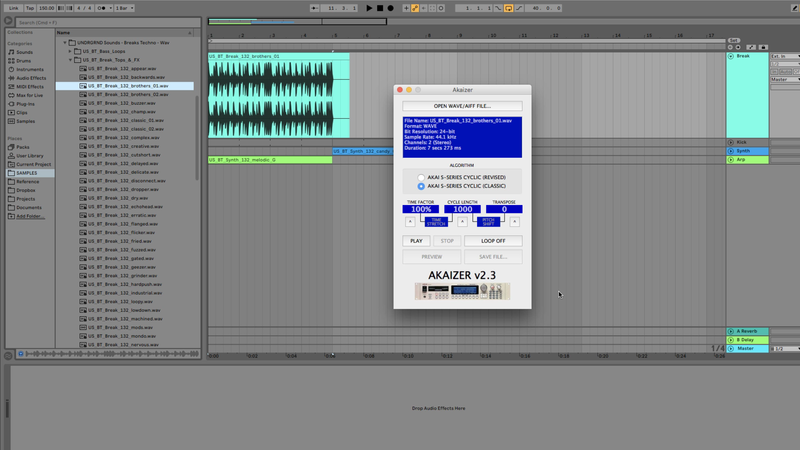
Task: Open the metronome settings dropdown arrow
Action: pyautogui.click(x=110, y=8)
